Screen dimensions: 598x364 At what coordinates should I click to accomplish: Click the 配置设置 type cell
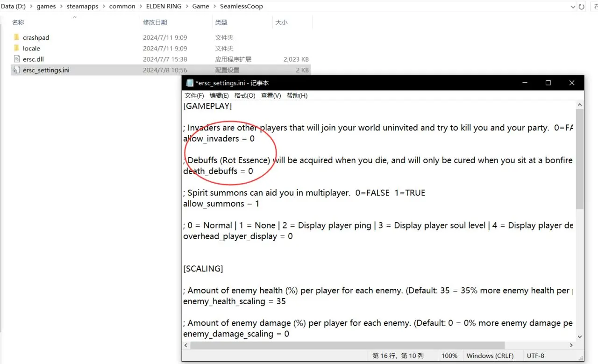[227, 70]
